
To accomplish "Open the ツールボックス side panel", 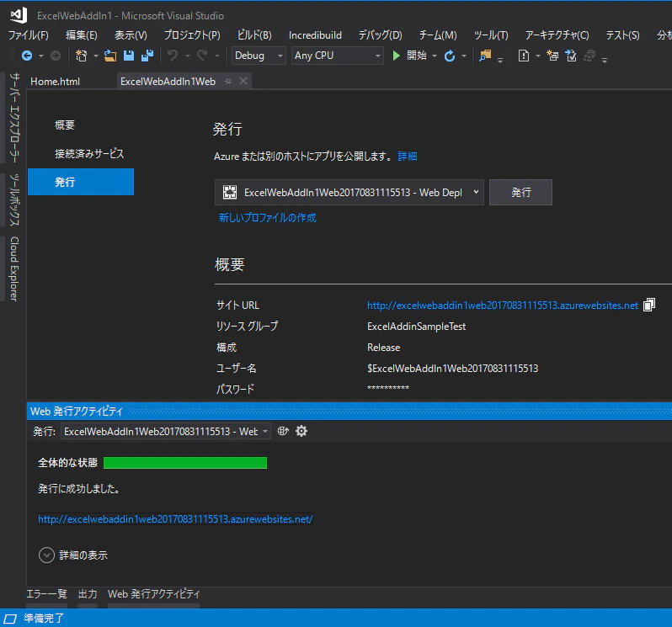I will (14, 199).
